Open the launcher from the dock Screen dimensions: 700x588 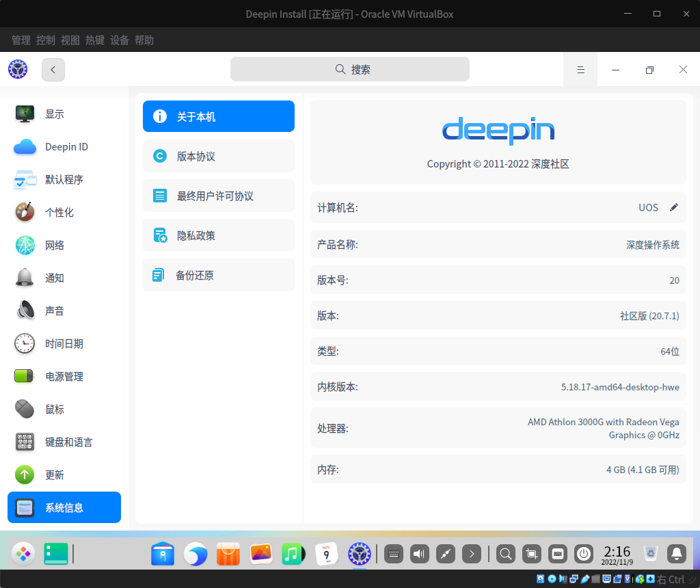tap(23, 554)
